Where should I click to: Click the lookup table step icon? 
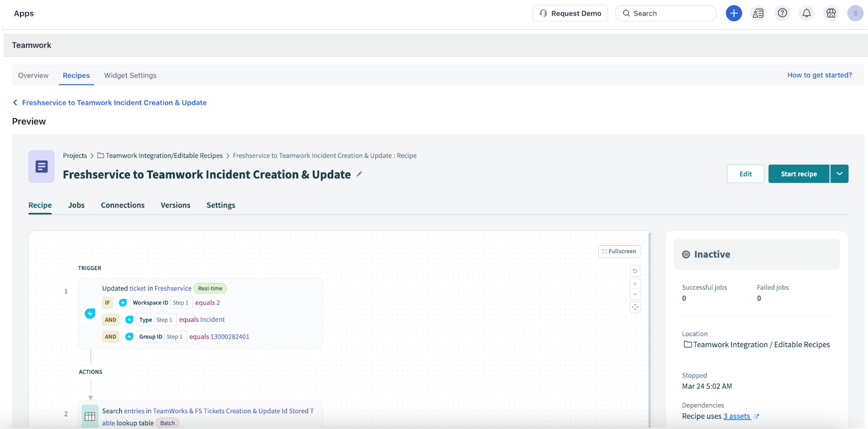point(90,417)
